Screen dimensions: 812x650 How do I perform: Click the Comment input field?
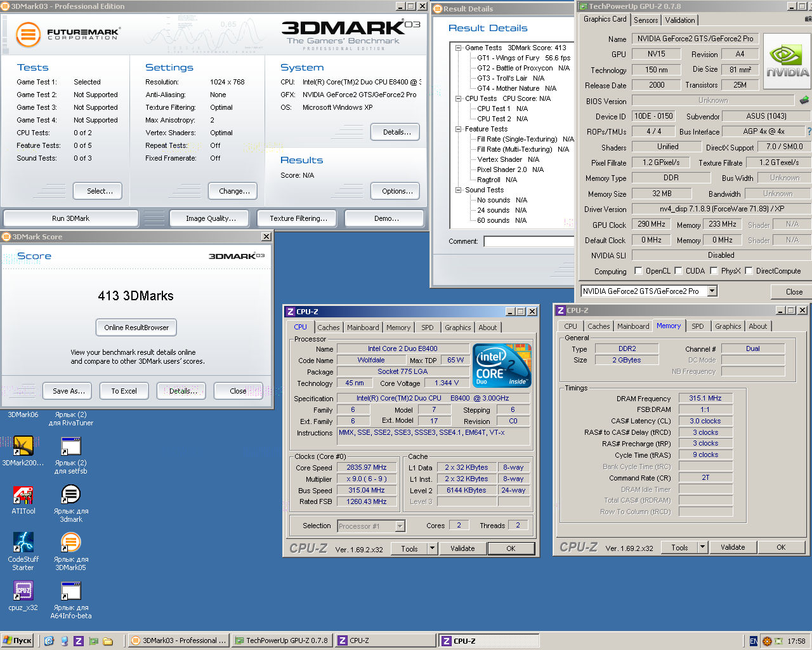[x=529, y=241]
